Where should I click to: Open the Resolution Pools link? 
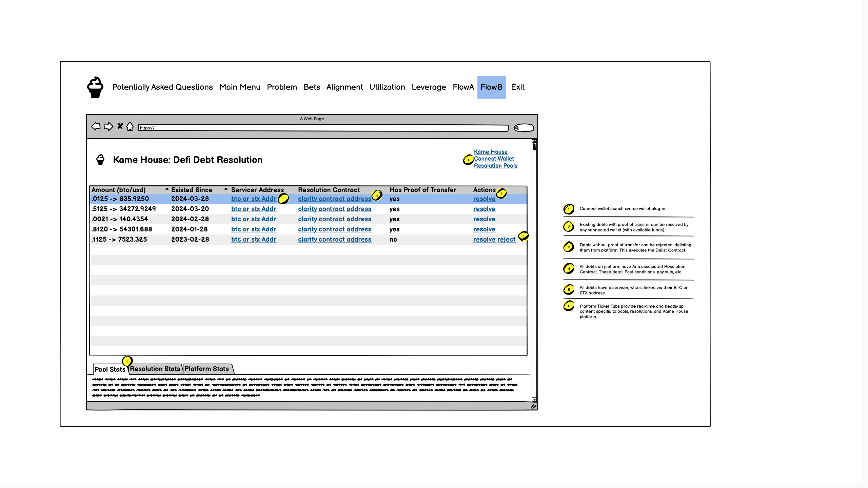tap(495, 166)
